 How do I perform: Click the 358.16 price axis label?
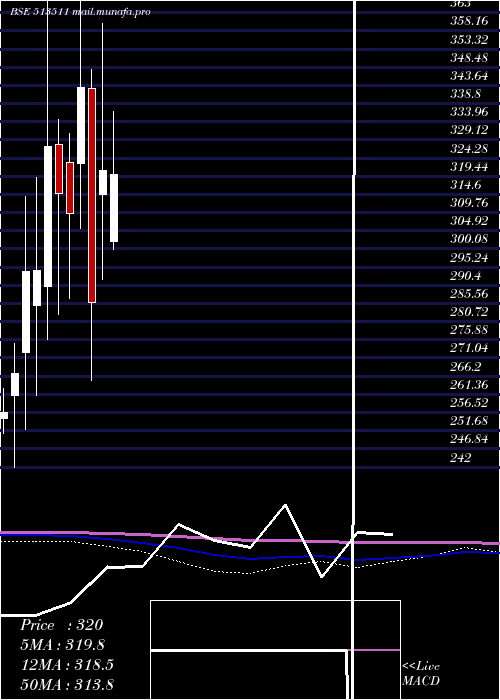point(469,21)
